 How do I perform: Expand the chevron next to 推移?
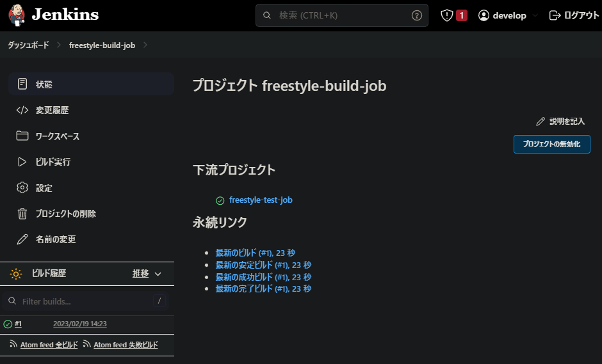[158, 274]
